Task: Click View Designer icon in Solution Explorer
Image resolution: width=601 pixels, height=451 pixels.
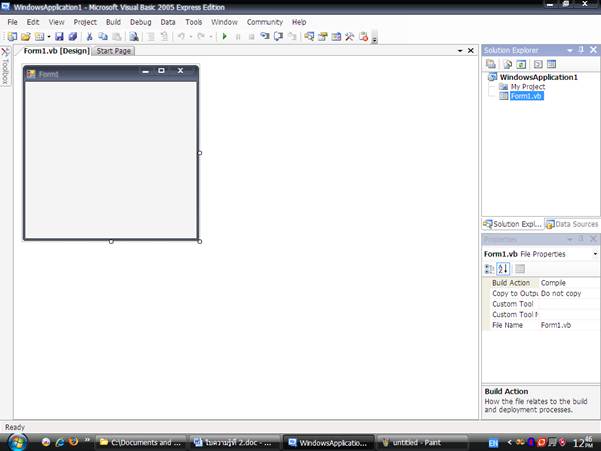Action: click(552, 64)
